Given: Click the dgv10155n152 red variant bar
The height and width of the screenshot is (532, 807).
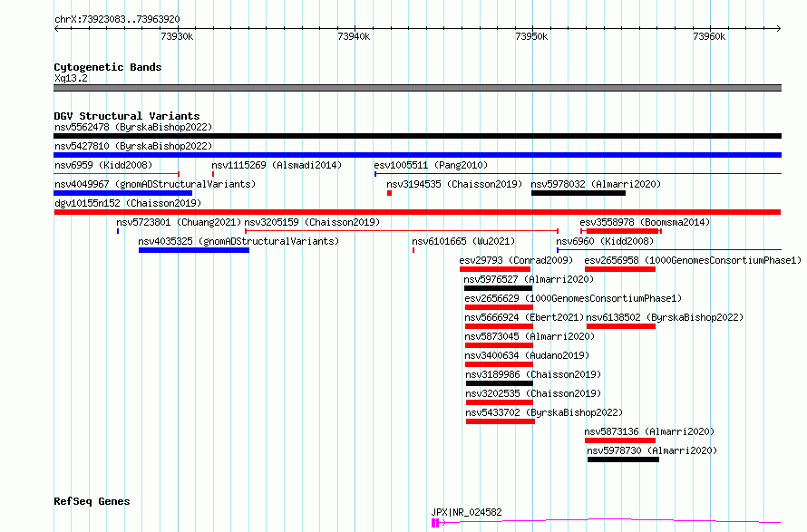Looking at the screenshot, I should click(417, 212).
